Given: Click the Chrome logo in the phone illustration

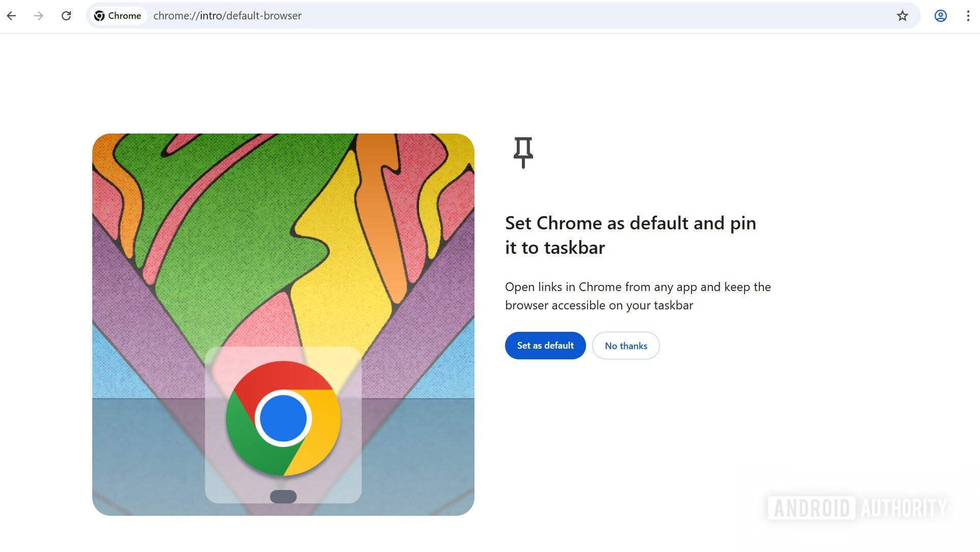Looking at the screenshot, I should 284,418.
